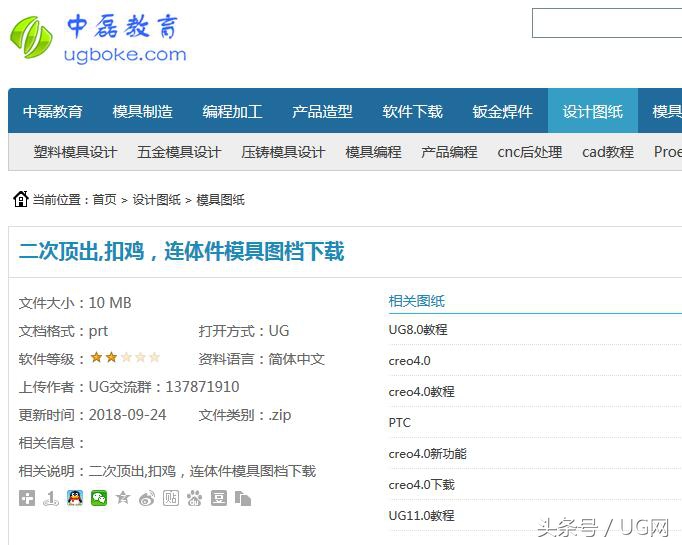Click the file size text 10 MB
The width and height of the screenshot is (682, 545).
point(110,303)
